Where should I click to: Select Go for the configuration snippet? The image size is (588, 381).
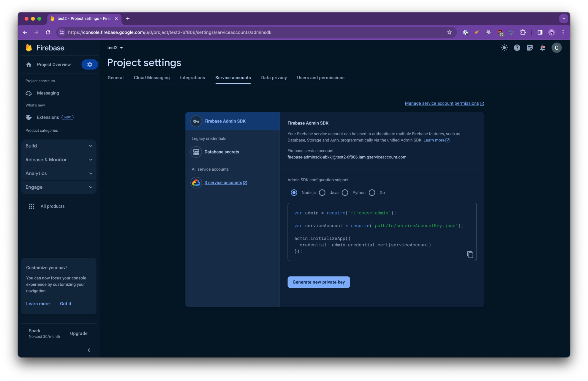pos(372,193)
